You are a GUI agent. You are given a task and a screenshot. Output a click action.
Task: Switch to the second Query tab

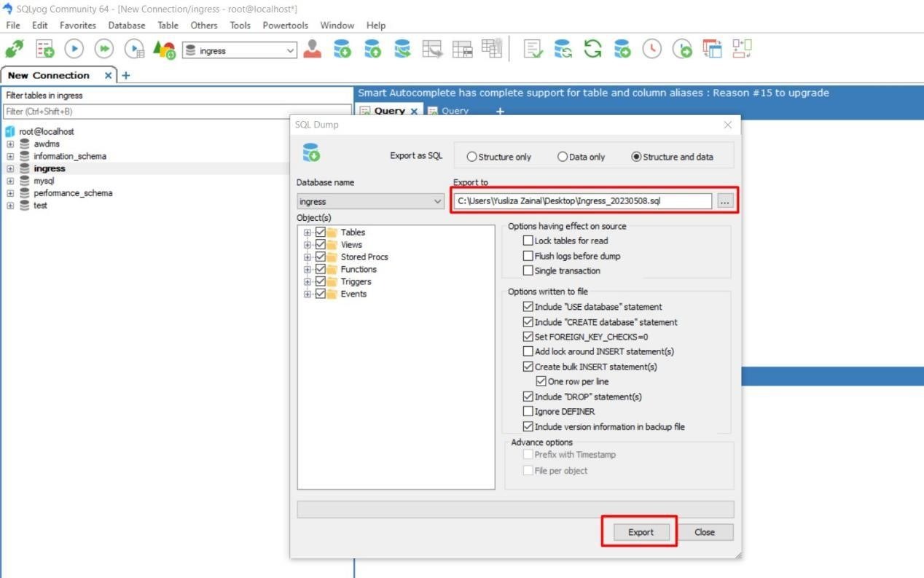pos(454,110)
